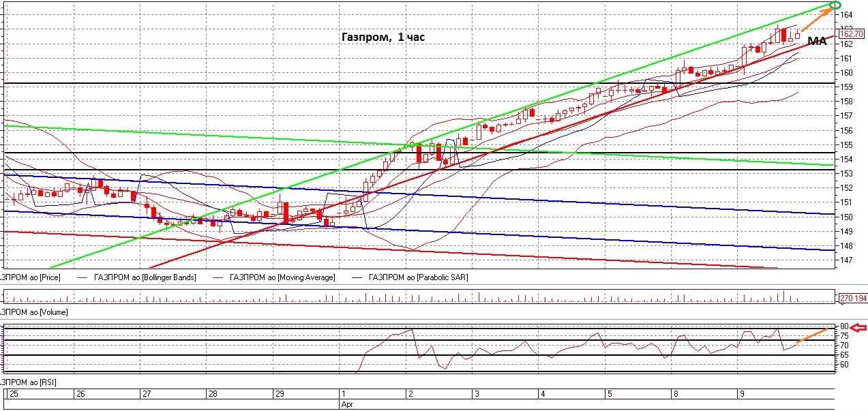Click the RSI scale label 75
Viewport: 868px width, 411px height.
(843, 336)
